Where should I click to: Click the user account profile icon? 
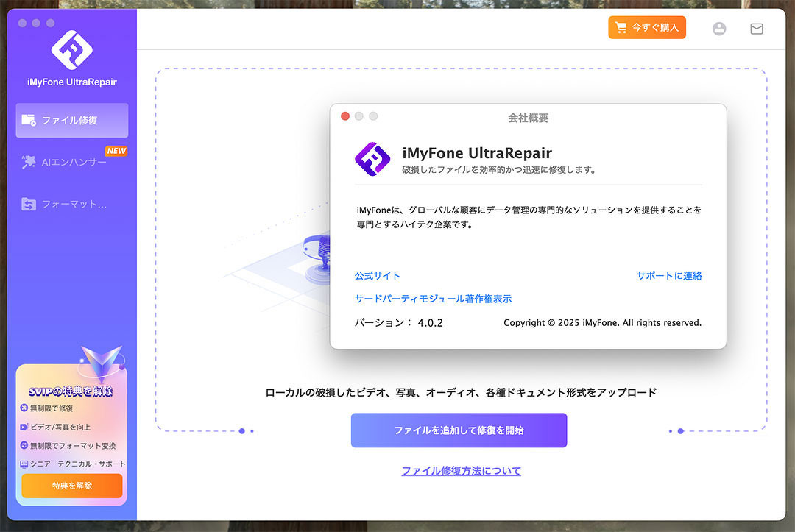(x=719, y=29)
